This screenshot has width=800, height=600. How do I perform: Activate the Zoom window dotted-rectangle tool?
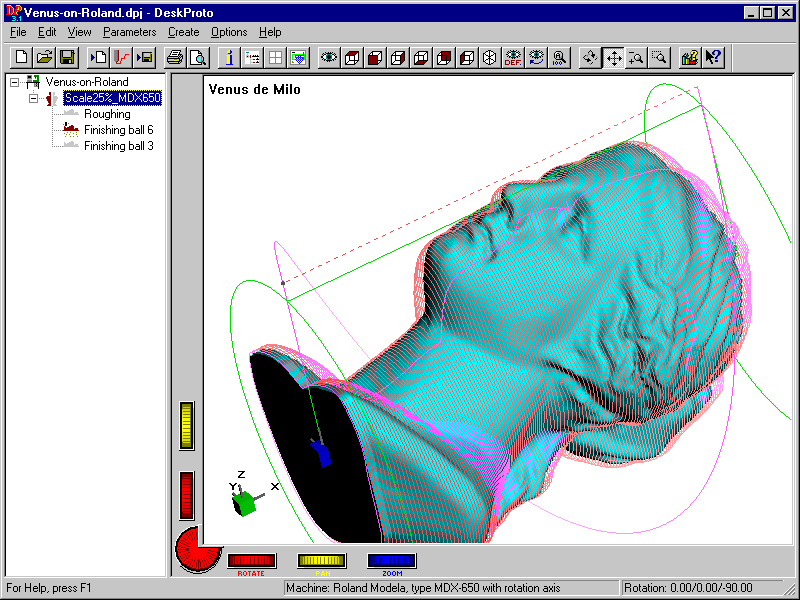[x=659, y=57]
